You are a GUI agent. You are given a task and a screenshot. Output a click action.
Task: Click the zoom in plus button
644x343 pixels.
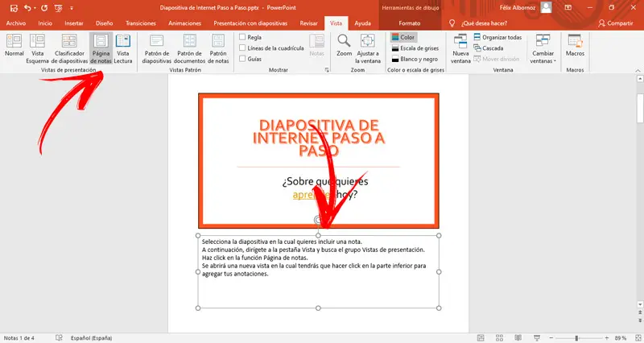point(607,338)
